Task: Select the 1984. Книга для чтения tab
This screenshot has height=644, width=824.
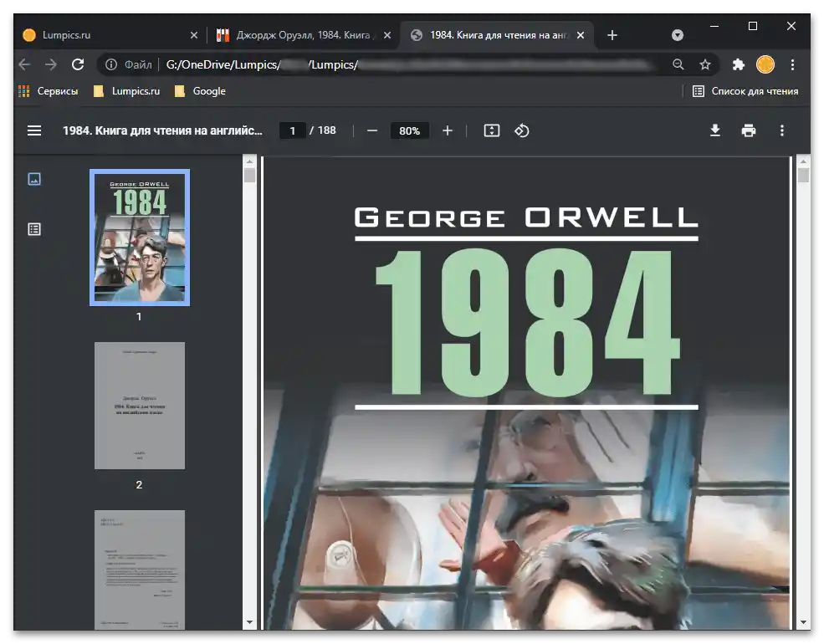Action: coord(498,35)
